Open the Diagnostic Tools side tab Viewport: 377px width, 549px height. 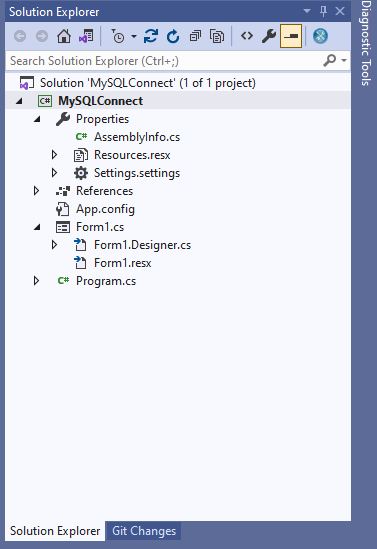pyautogui.click(x=366, y=43)
